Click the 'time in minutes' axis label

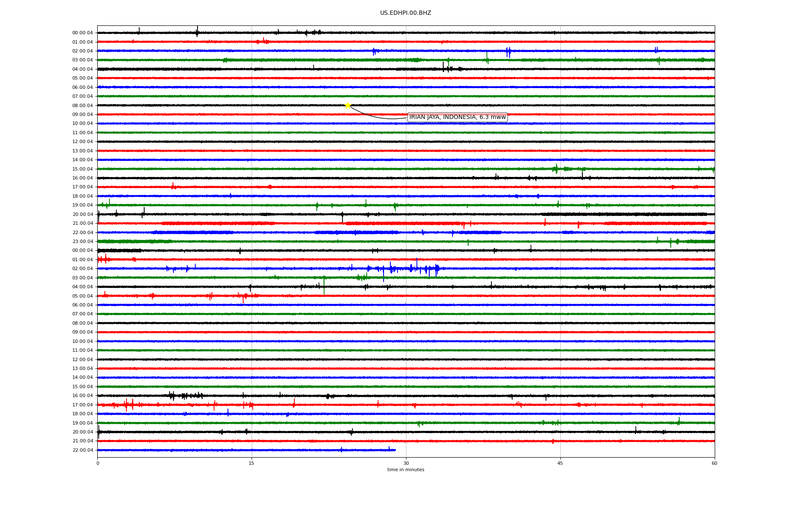click(x=406, y=470)
